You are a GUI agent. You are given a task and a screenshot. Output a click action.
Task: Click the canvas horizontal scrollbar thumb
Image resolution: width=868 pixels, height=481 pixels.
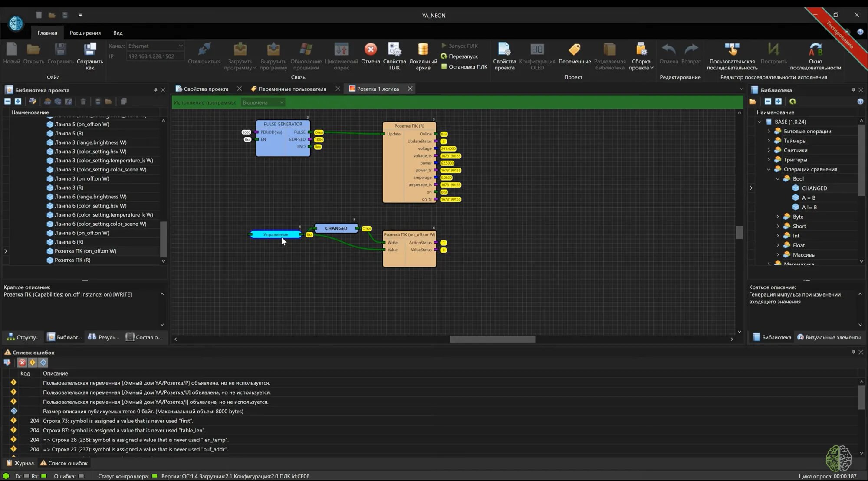[x=492, y=339]
